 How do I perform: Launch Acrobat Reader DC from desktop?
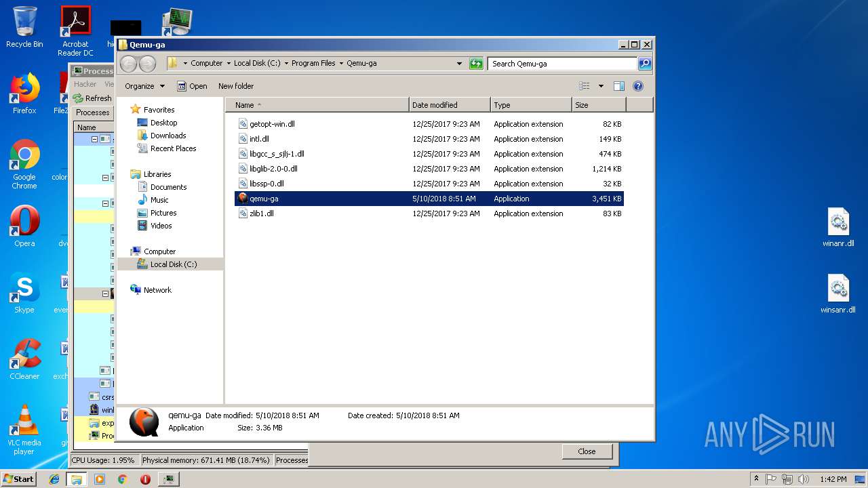pyautogui.click(x=75, y=31)
